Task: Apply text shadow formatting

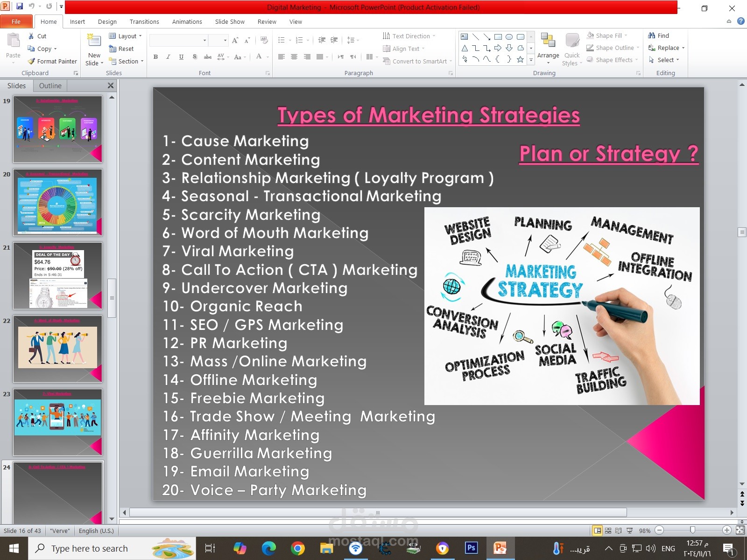Action: 195,57
